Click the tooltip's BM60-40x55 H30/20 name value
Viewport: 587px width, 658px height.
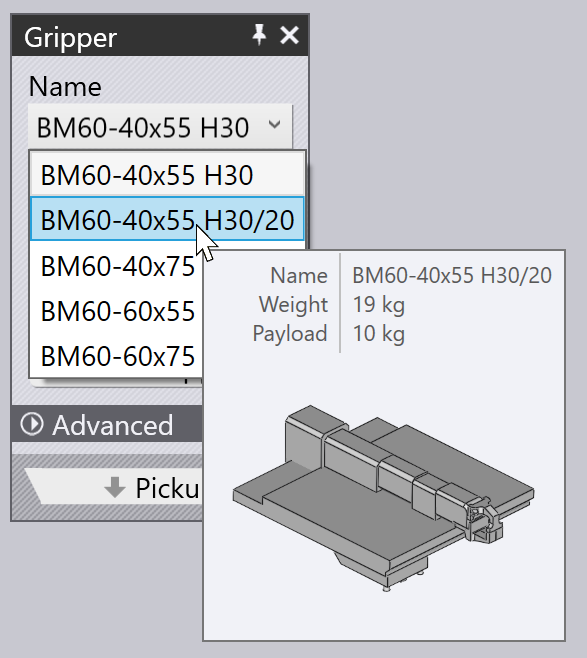coord(451,276)
